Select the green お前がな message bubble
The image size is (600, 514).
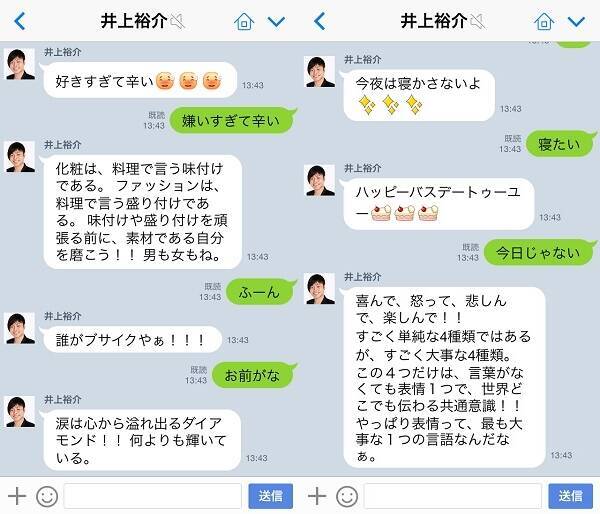255,375
